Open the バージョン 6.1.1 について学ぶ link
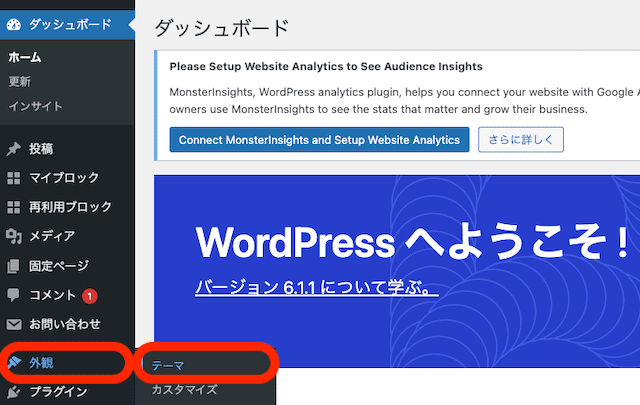 (317, 287)
